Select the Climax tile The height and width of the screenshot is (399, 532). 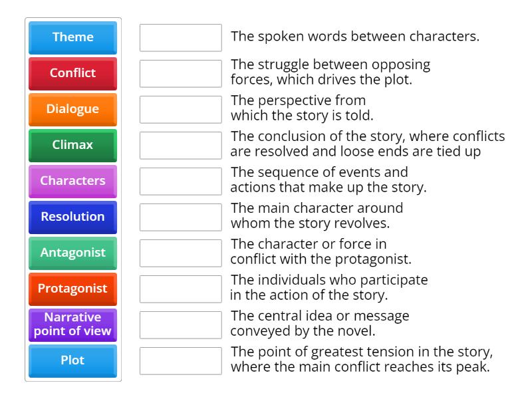coord(72,146)
